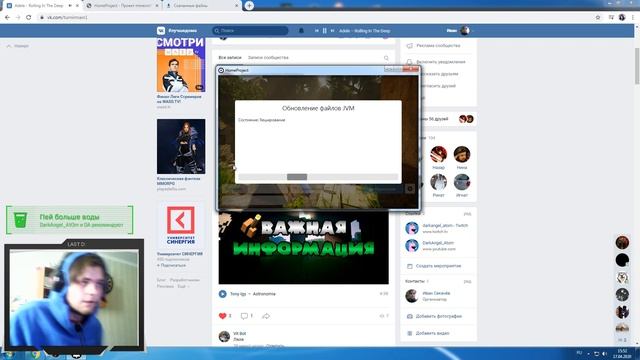Like the post with the heart icon
This screenshot has height=360, width=640.
pyautogui.click(x=222, y=316)
